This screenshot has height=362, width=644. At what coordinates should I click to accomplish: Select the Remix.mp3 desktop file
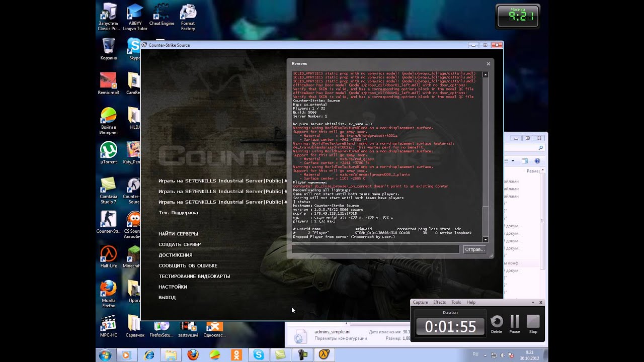(108, 84)
